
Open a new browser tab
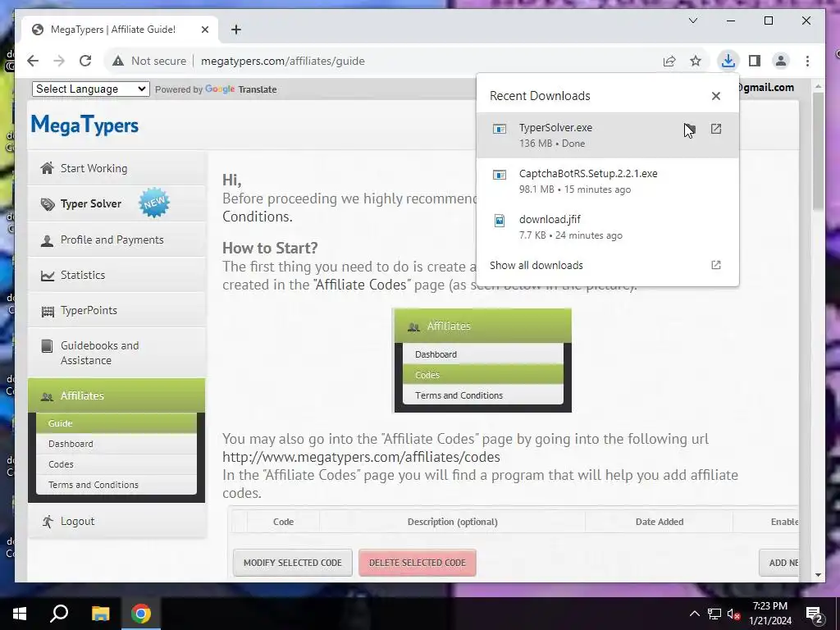tap(236, 30)
